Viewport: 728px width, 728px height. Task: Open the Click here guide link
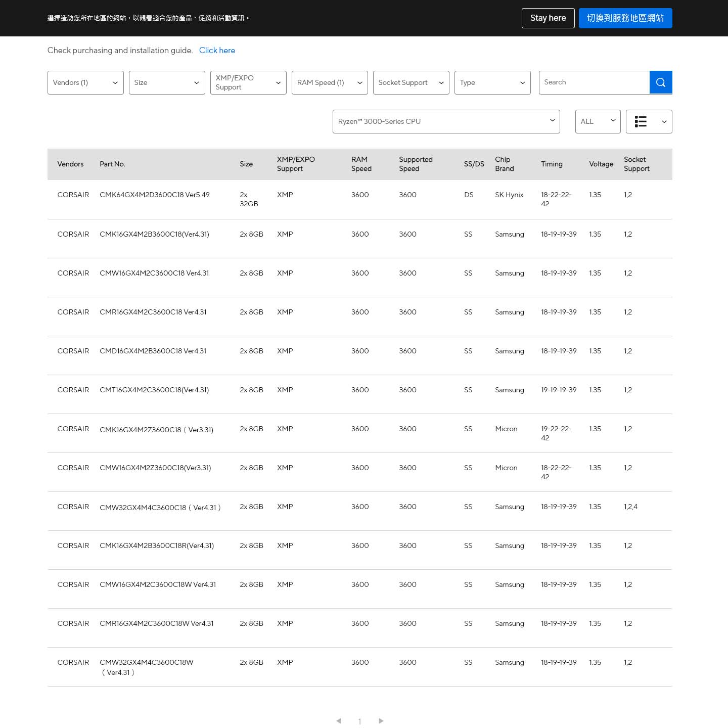point(217,51)
